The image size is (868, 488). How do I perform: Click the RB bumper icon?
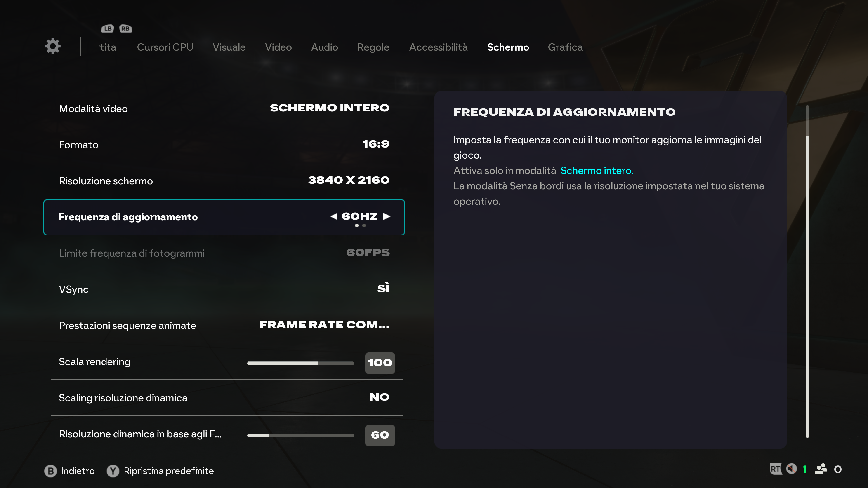125,29
